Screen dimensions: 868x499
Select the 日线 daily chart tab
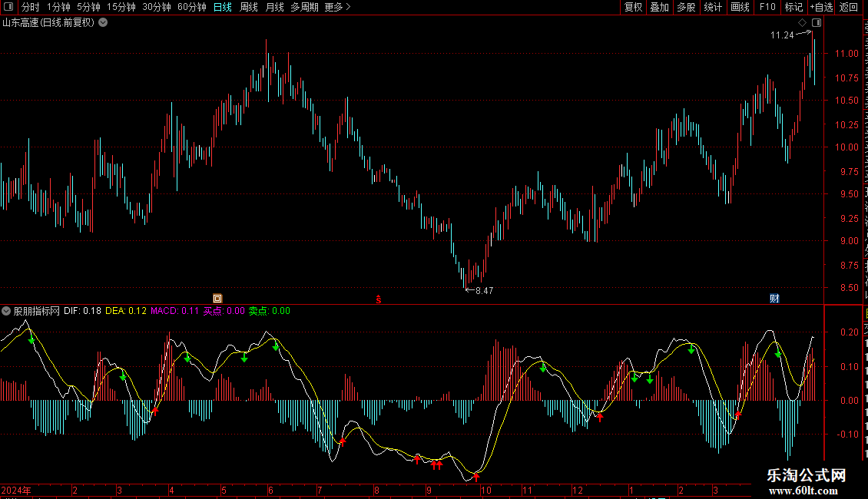click(223, 7)
